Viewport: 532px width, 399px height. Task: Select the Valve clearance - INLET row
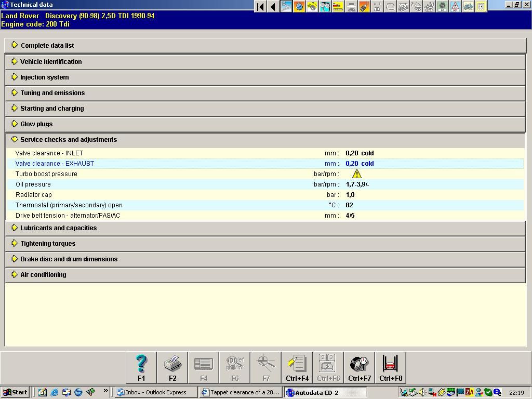[265, 153]
